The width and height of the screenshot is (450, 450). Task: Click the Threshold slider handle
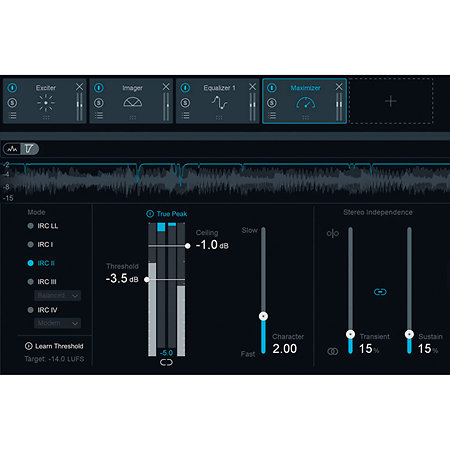point(147,280)
